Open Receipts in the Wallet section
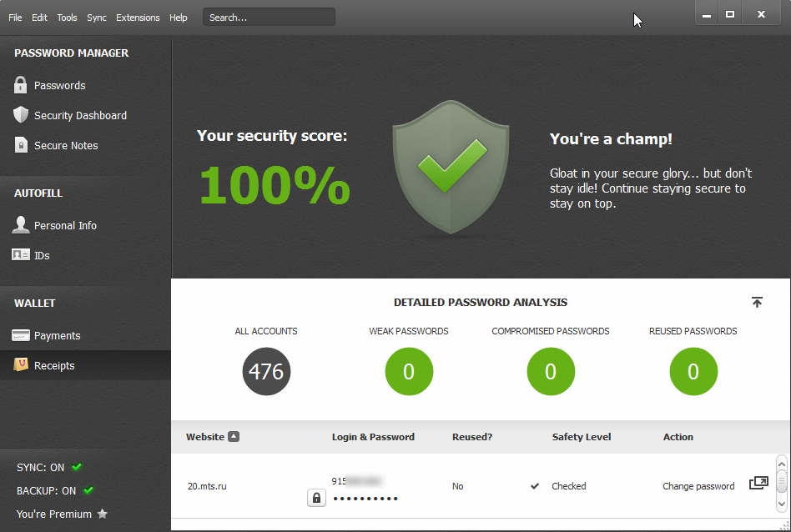791x532 pixels. (54, 365)
